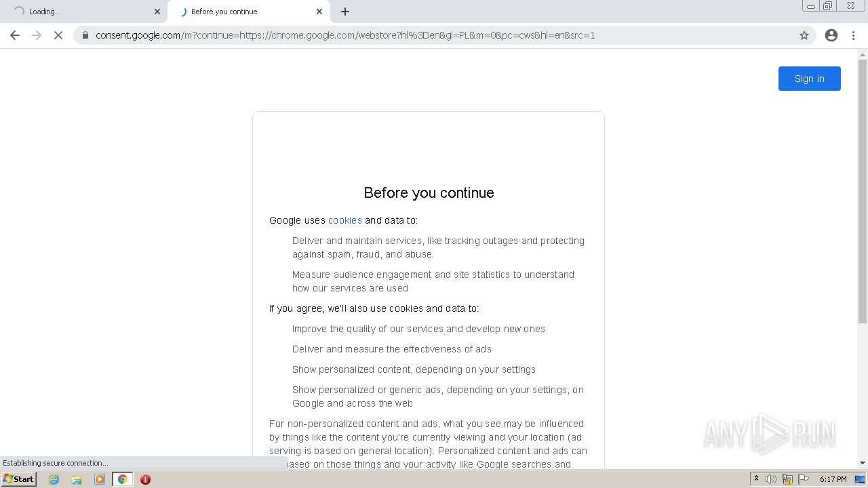Close the Before you continue tab
The width and height of the screenshot is (868, 488).
click(319, 12)
